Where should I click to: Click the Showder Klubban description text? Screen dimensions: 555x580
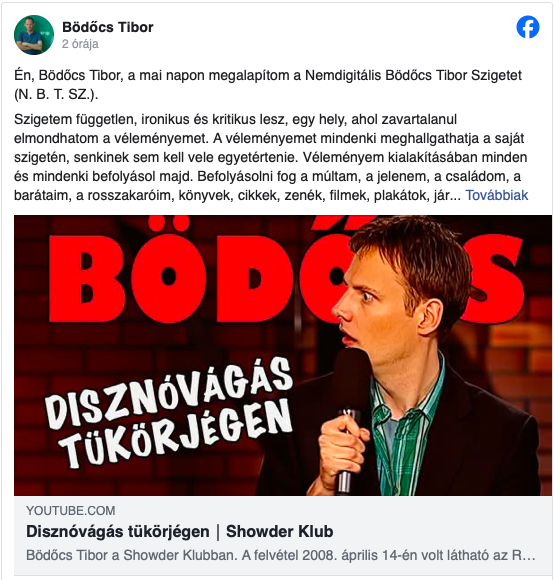point(280,555)
